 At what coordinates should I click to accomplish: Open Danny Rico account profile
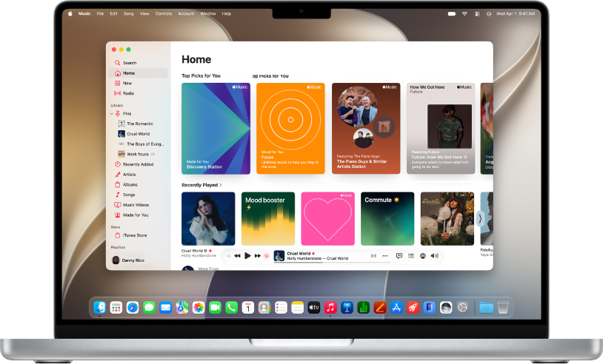click(x=128, y=260)
